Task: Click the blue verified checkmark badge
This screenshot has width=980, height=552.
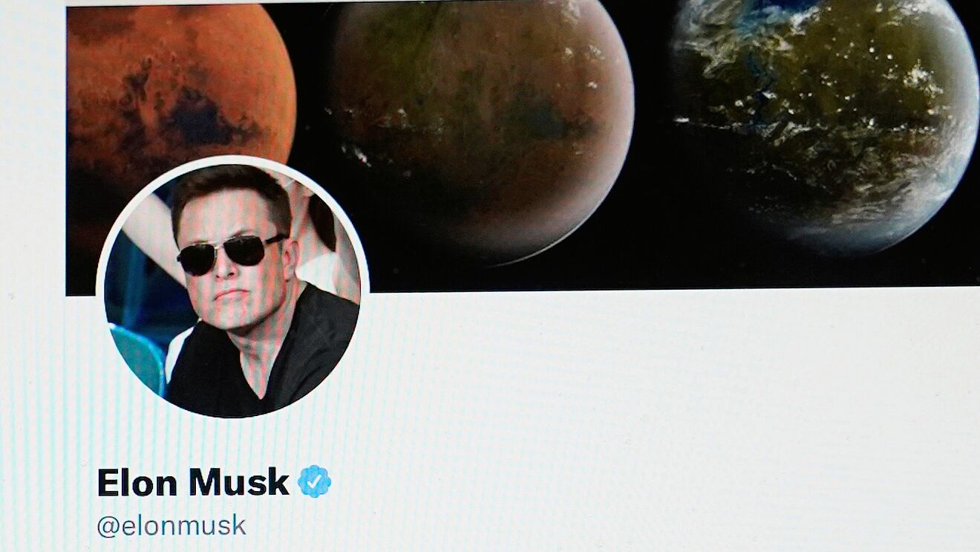Action: click(x=315, y=481)
